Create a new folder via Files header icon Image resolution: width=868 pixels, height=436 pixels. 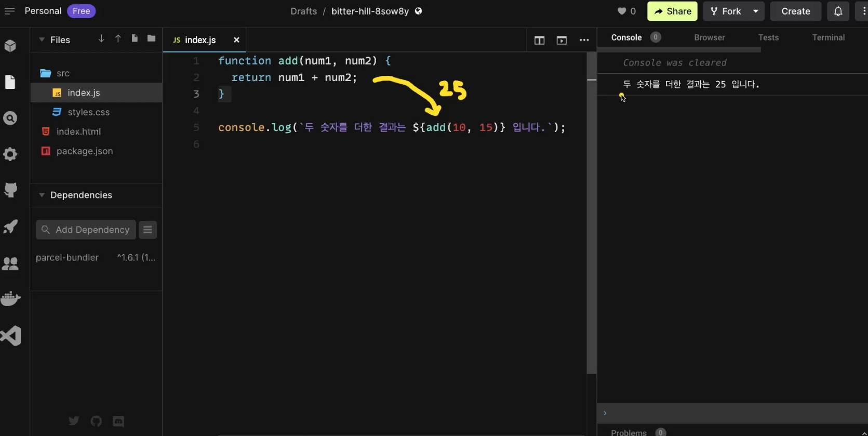[151, 38]
